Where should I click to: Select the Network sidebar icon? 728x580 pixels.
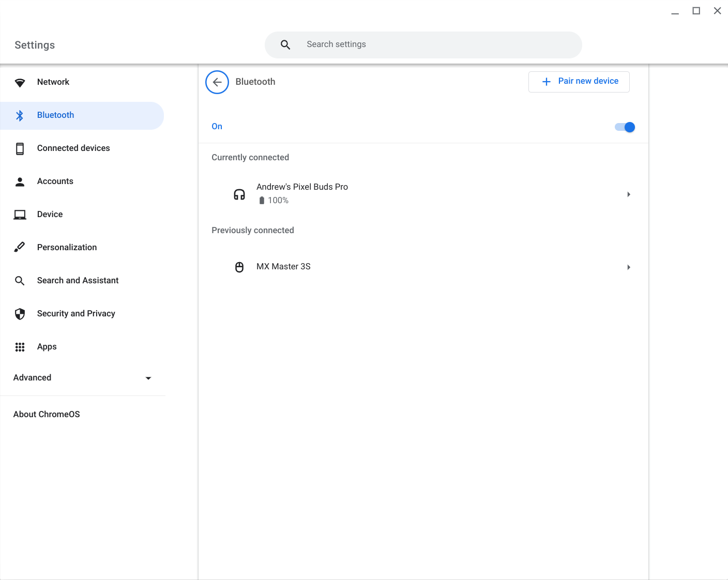coord(20,82)
